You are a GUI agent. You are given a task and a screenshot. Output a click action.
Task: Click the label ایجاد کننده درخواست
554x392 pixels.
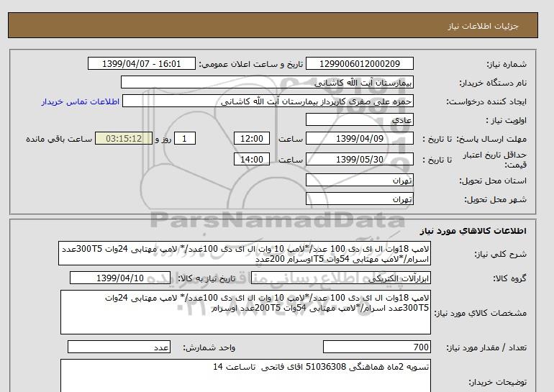pyautogui.click(x=486, y=101)
